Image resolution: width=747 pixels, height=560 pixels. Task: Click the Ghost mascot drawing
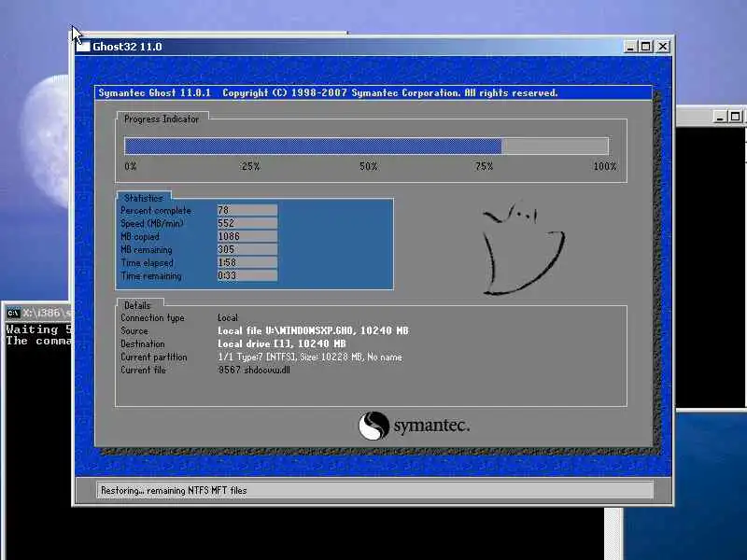524,249
